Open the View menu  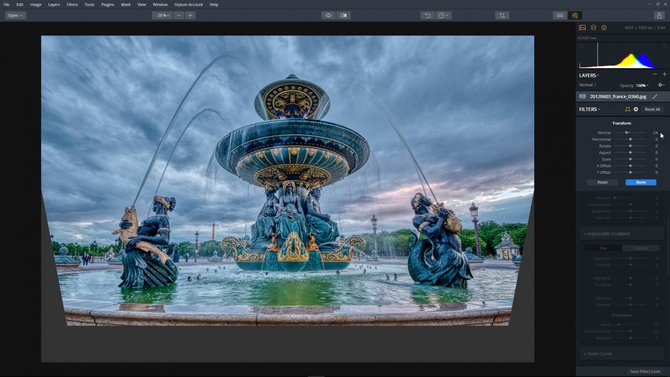[141, 5]
